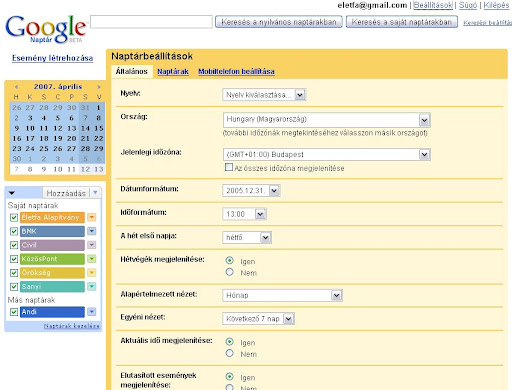512x390 pixels.
Task: Click the Esemény létrehozása link
Action: [x=52, y=58]
